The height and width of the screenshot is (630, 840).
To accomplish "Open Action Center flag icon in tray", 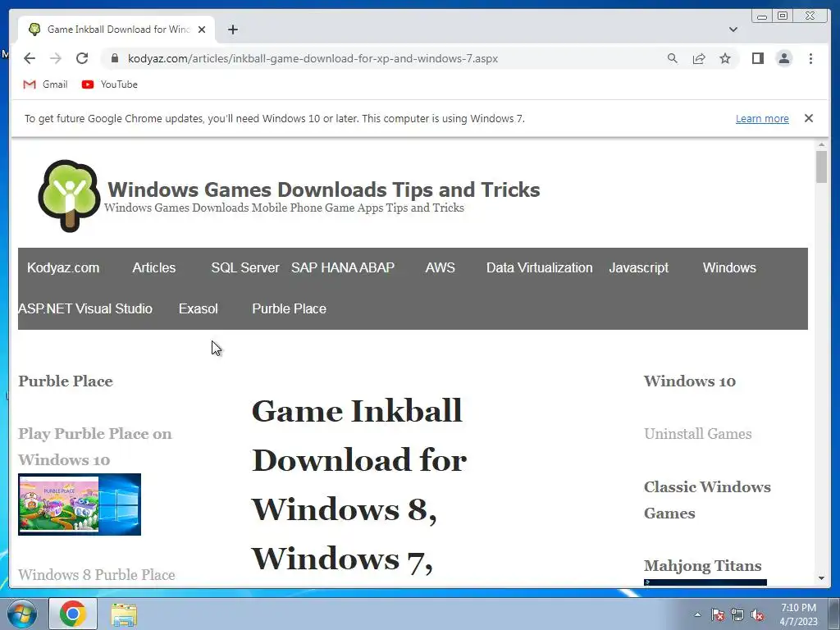I will [x=718, y=614].
